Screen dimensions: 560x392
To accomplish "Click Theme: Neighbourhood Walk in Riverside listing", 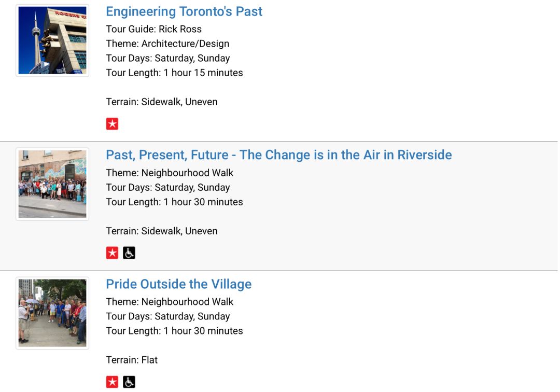I will pyautogui.click(x=169, y=173).
